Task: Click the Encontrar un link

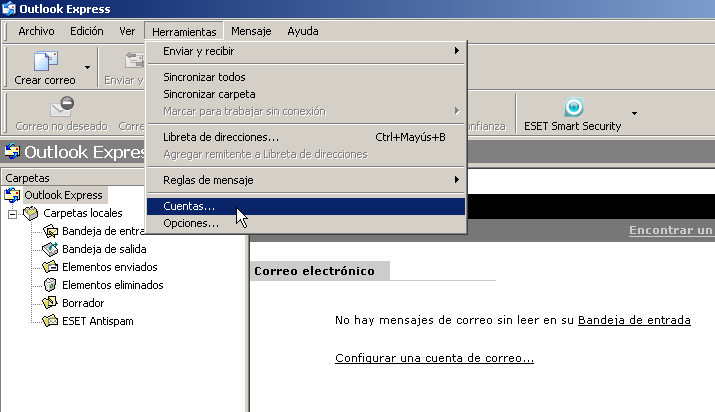Action: click(671, 230)
